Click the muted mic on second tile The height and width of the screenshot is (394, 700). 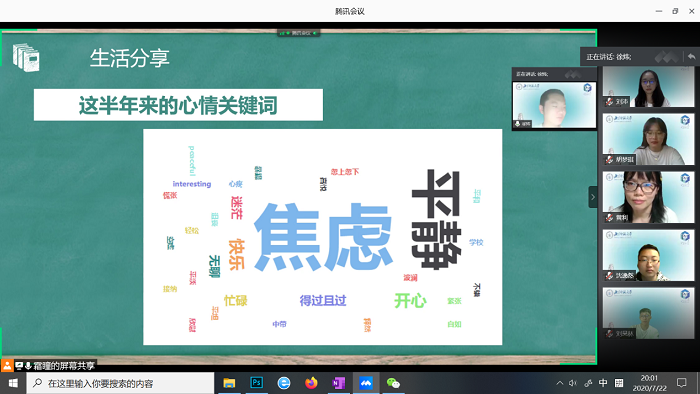pyautogui.click(x=609, y=159)
